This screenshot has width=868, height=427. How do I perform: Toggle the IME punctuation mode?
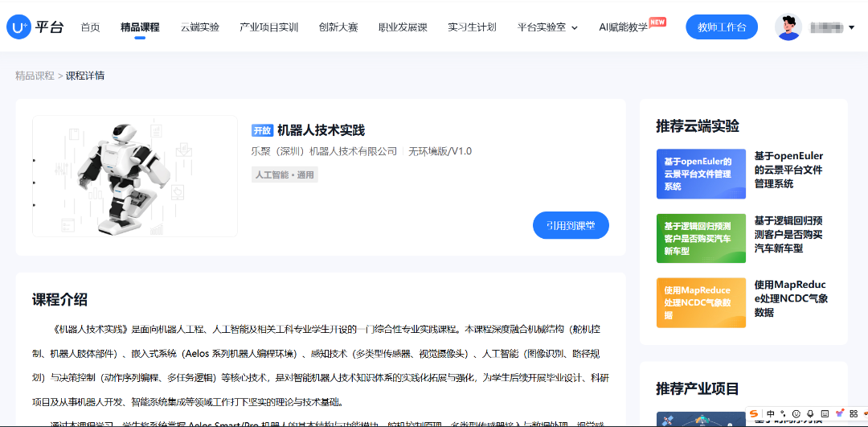tap(783, 414)
